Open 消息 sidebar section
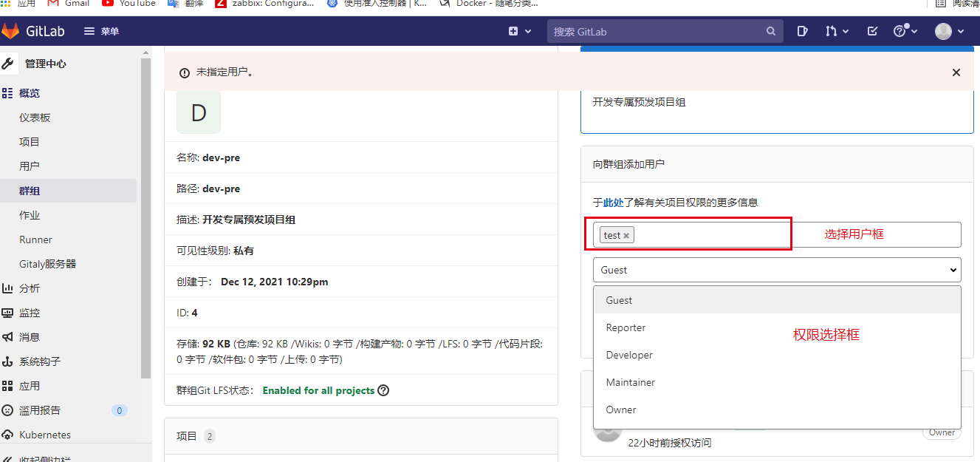 coord(30,337)
